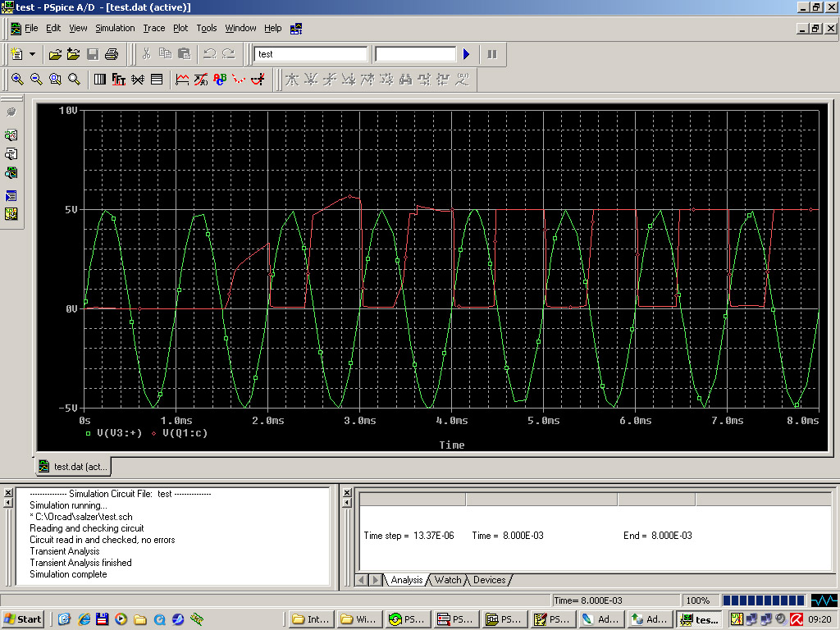Click the sixth icon in the left sidebar
The height and width of the screenshot is (630, 840).
pyautogui.click(x=11, y=214)
